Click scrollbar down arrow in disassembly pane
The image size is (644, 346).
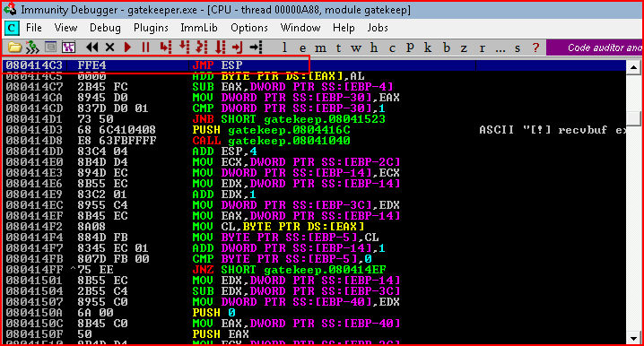(634, 338)
